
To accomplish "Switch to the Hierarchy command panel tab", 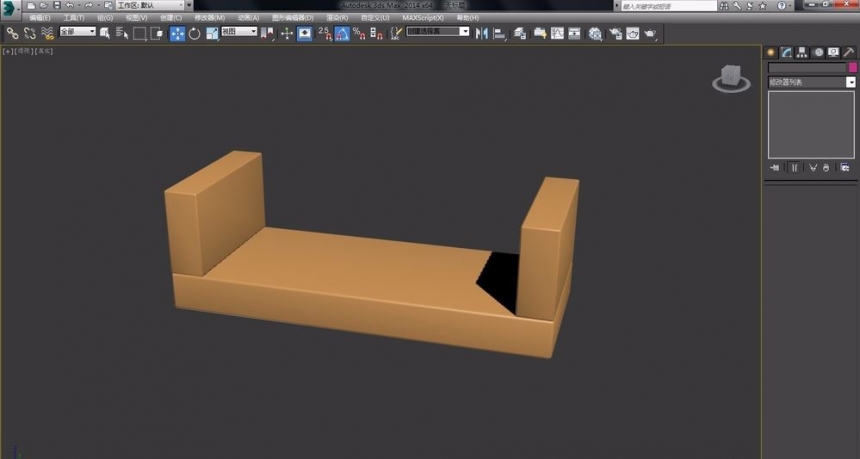I will pos(802,53).
